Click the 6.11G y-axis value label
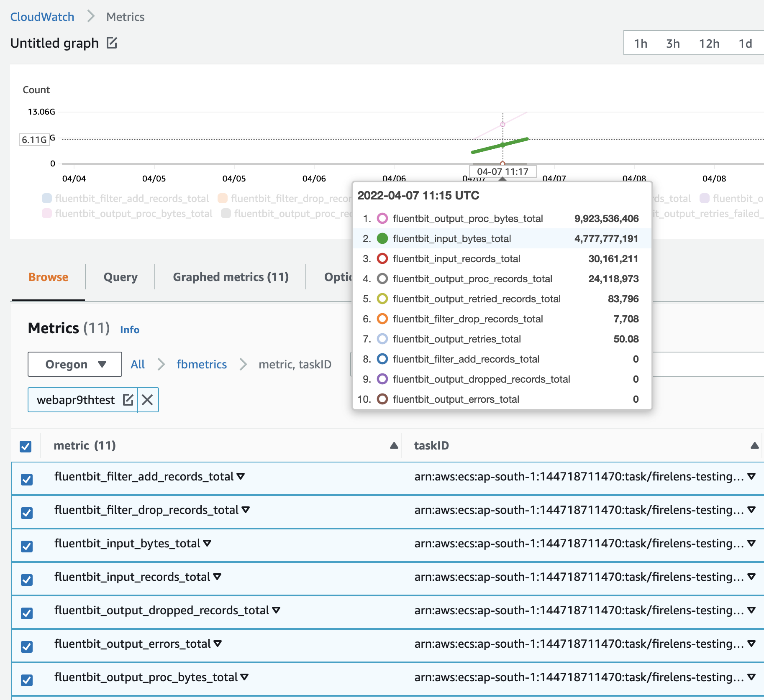The image size is (764, 700). point(34,140)
